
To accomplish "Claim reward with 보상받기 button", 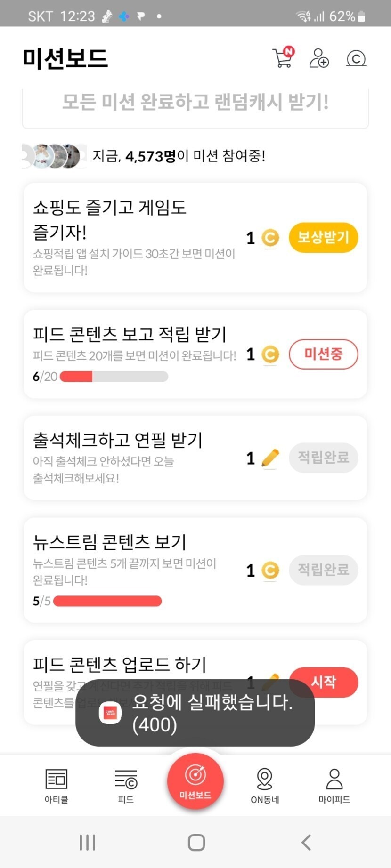I will pyautogui.click(x=323, y=237).
